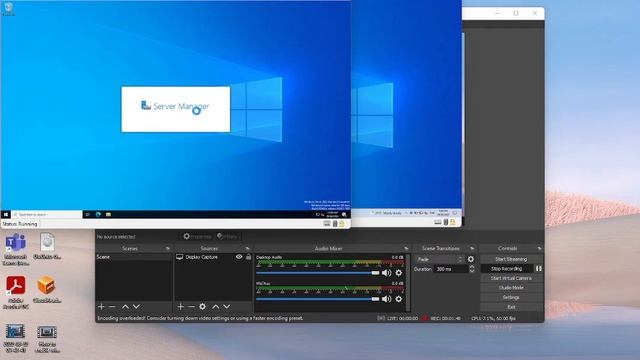
Task: Open the Adobe Acrobat desktop shortcut
Action: coord(16,292)
